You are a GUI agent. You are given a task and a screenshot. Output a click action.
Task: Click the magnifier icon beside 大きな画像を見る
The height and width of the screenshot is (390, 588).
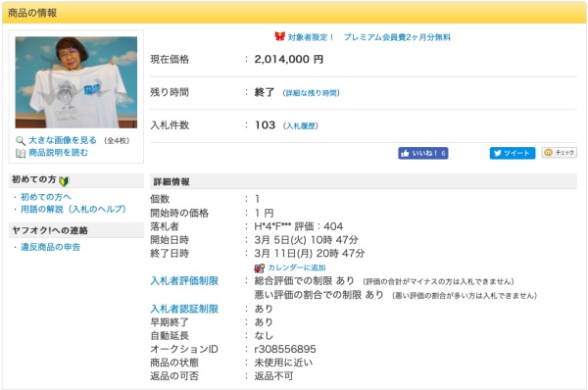(21, 141)
